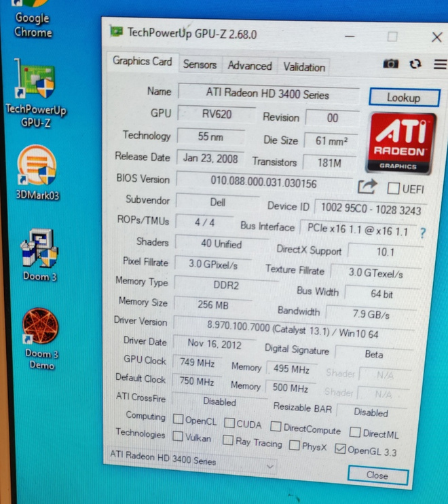Click the Technology value 55 nm
The image size is (448, 504).
click(x=210, y=136)
